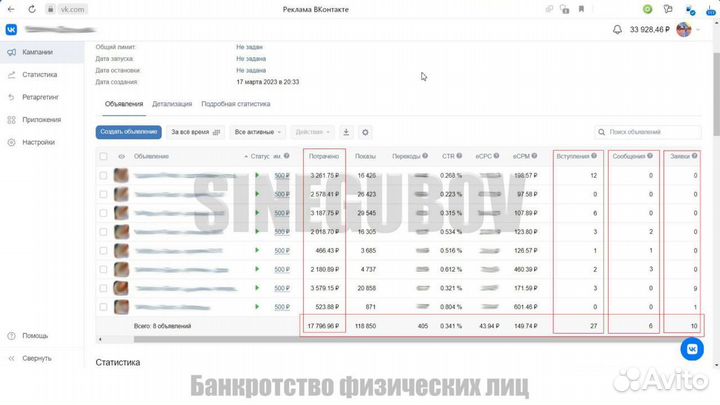Open the За все время period selector

coord(195,132)
